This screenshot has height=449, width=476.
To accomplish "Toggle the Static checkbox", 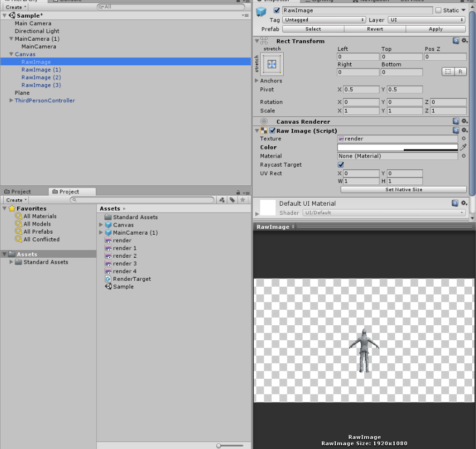I will click(438, 10).
